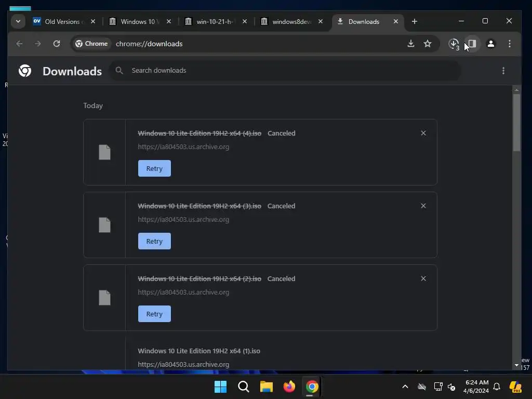532x399 pixels.
Task: Click Windows 10 Lite Edition (3).iso filename
Action: pyautogui.click(x=199, y=206)
